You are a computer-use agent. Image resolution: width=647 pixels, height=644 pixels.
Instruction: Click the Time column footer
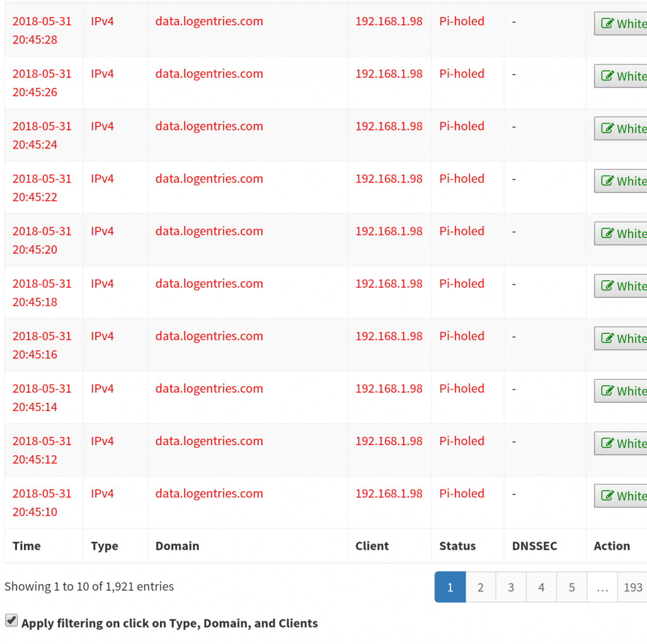click(x=27, y=546)
